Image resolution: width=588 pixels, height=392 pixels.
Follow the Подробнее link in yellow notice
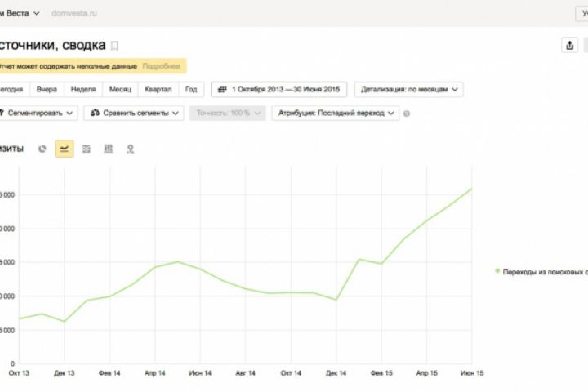coord(161,66)
